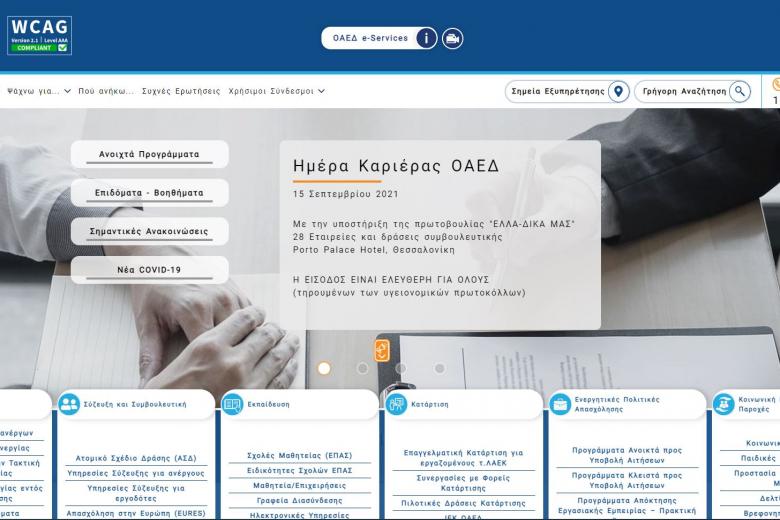This screenshot has width=780, height=520.
Task: Click the date text 15 Σεπτεμβρίου 2021
Action: (x=346, y=194)
